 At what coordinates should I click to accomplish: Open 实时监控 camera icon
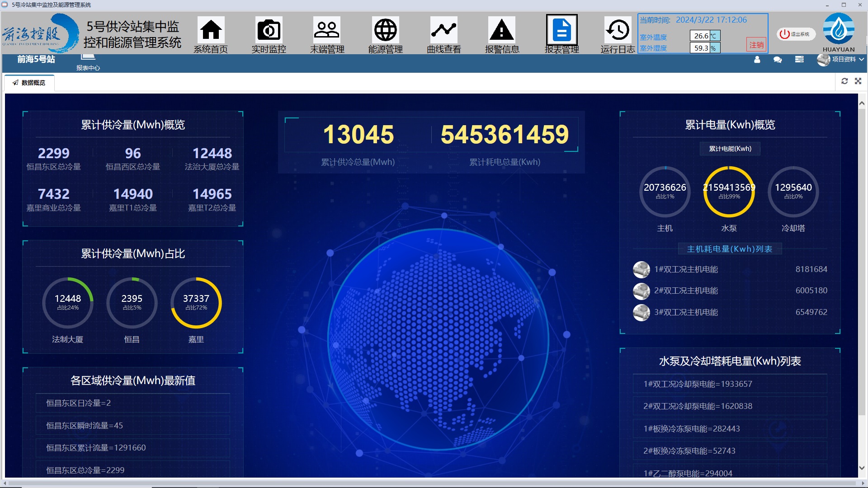[x=269, y=31]
